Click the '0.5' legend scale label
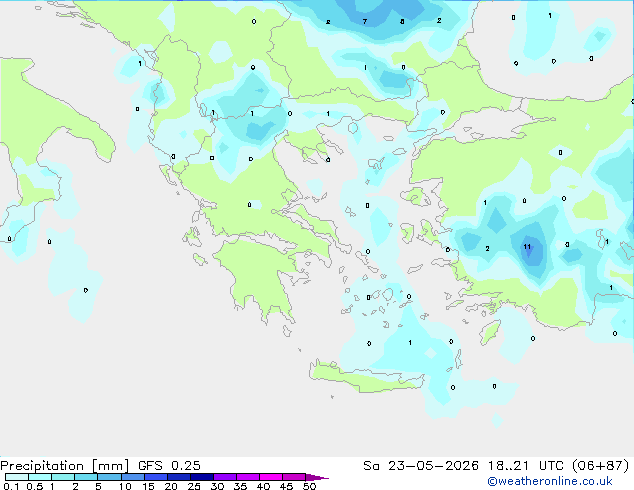 (x=35, y=486)
